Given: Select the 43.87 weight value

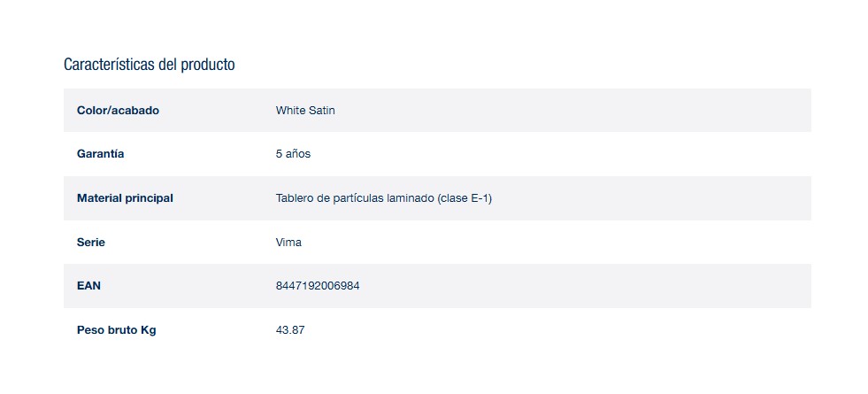Looking at the screenshot, I should (290, 330).
